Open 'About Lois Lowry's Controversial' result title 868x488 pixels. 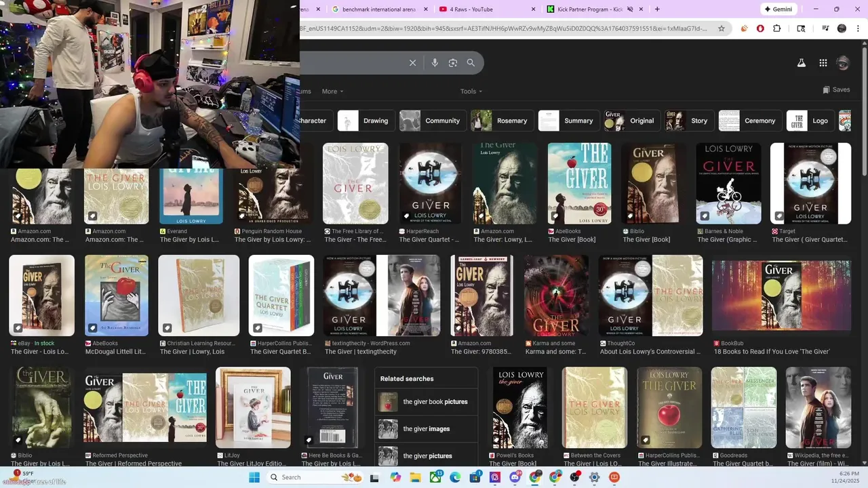(x=650, y=352)
